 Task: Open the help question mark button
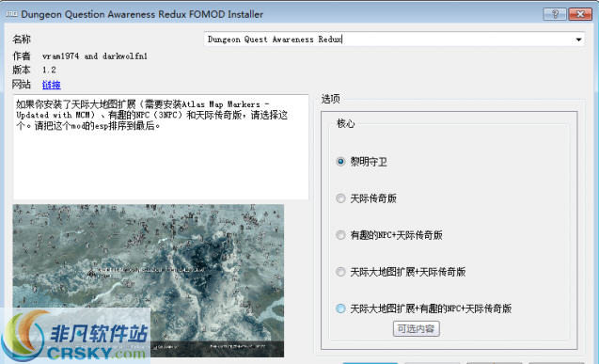coord(555,14)
